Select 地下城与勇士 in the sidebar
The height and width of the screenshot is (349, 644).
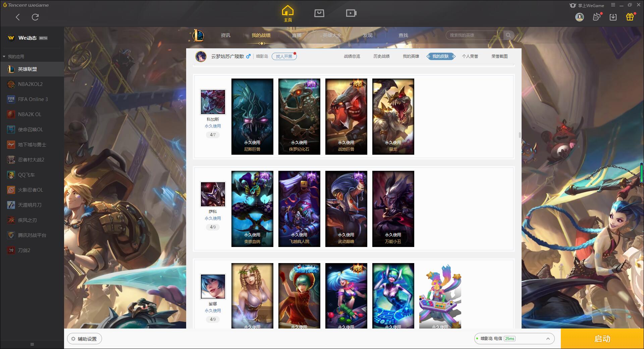[x=32, y=145]
